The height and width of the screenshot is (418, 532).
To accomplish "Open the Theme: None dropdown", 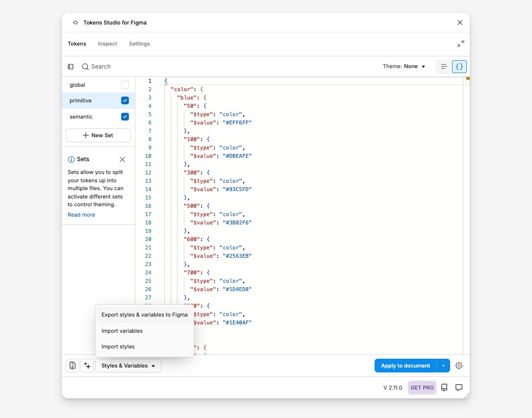I will [x=404, y=66].
